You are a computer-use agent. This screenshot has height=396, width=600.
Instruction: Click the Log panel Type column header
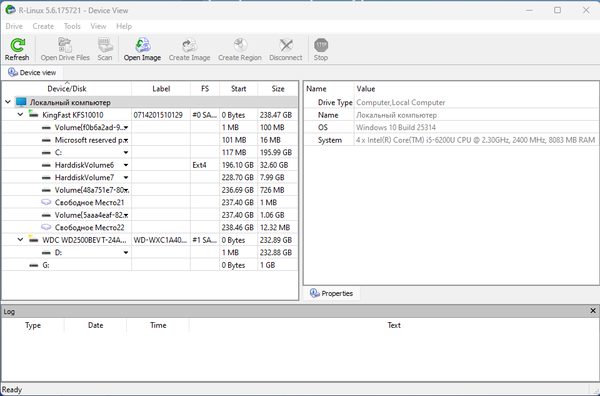coord(33,325)
